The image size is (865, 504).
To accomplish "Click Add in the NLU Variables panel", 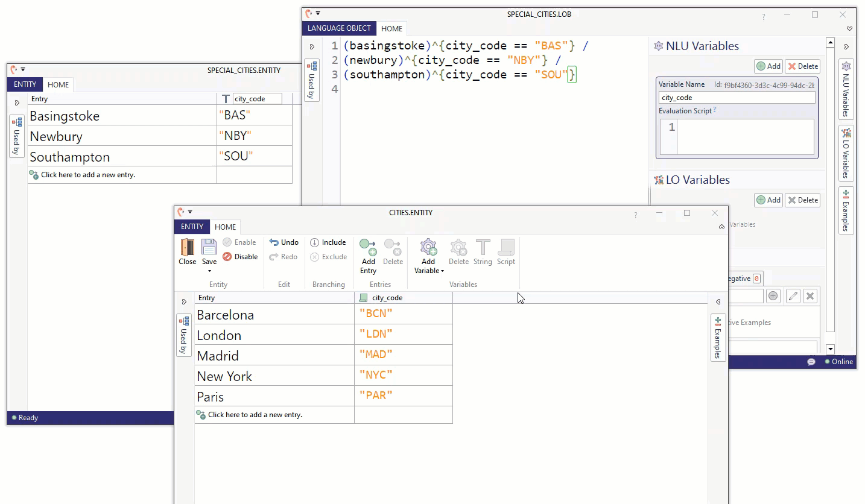I will pos(768,66).
